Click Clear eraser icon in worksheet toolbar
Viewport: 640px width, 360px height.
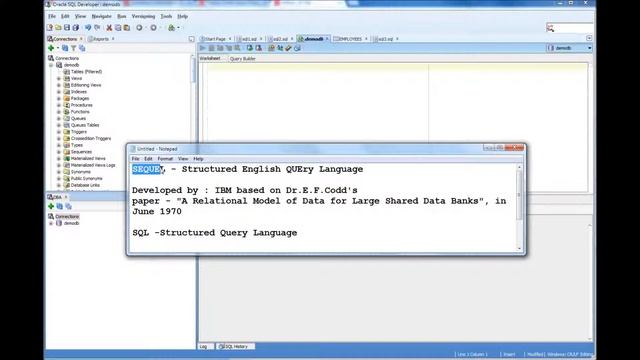pos(289,48)
